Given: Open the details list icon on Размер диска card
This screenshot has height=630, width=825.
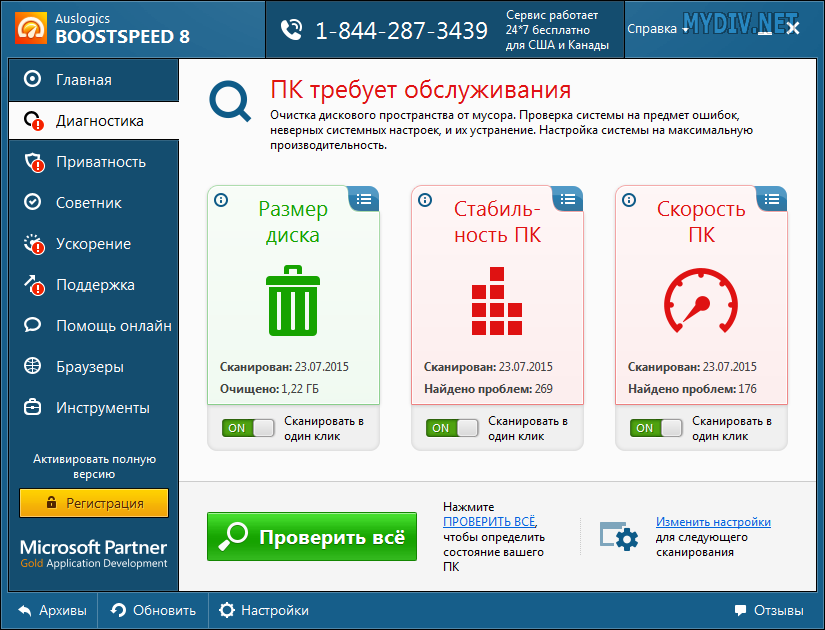Looking at the screenshot, I should pos(364,199).
